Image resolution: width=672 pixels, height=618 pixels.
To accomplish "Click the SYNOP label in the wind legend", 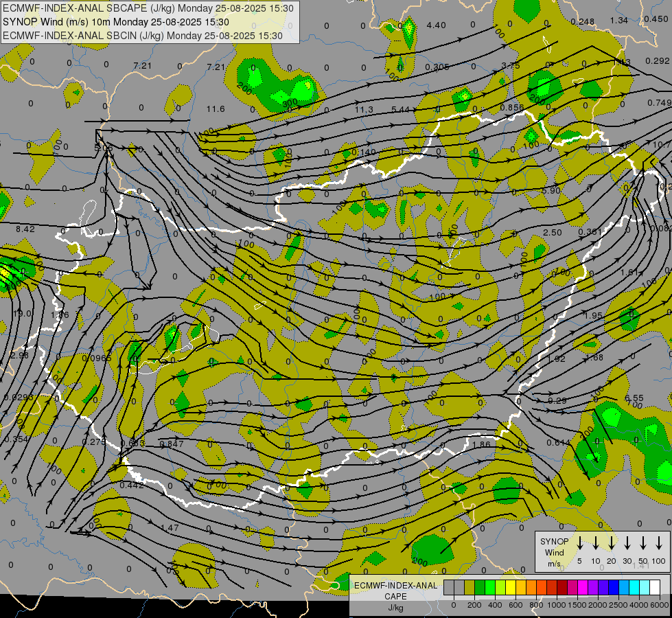I will (554, 541).
